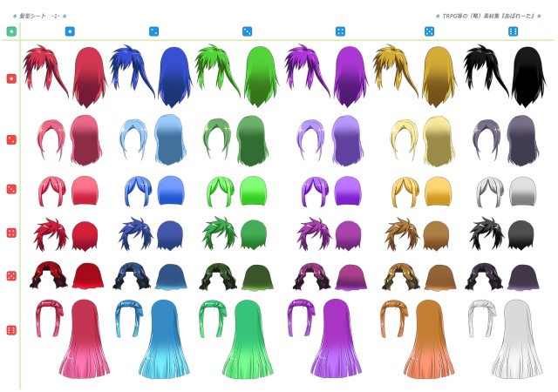Image resolution: width=558 pixels, height=392 pixels.
Task: Select the brown bell-shaped back hair in row five
Action: (x=440, y=278)
